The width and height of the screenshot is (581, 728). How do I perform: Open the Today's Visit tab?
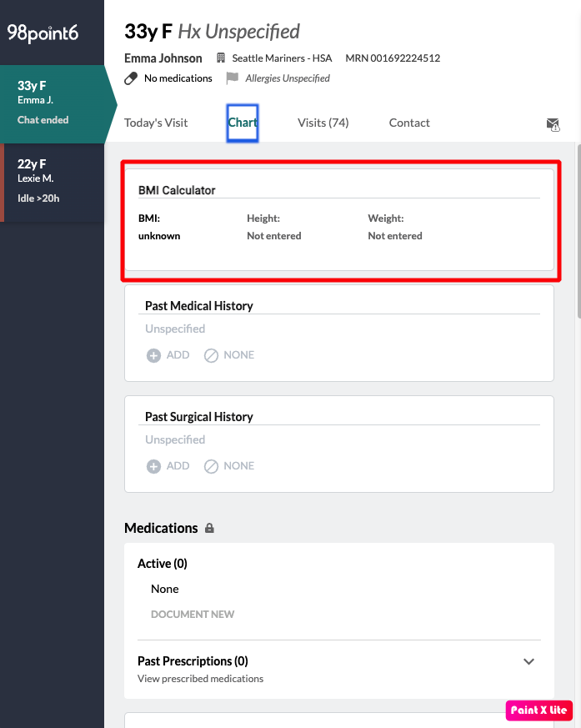click(156, 123)
